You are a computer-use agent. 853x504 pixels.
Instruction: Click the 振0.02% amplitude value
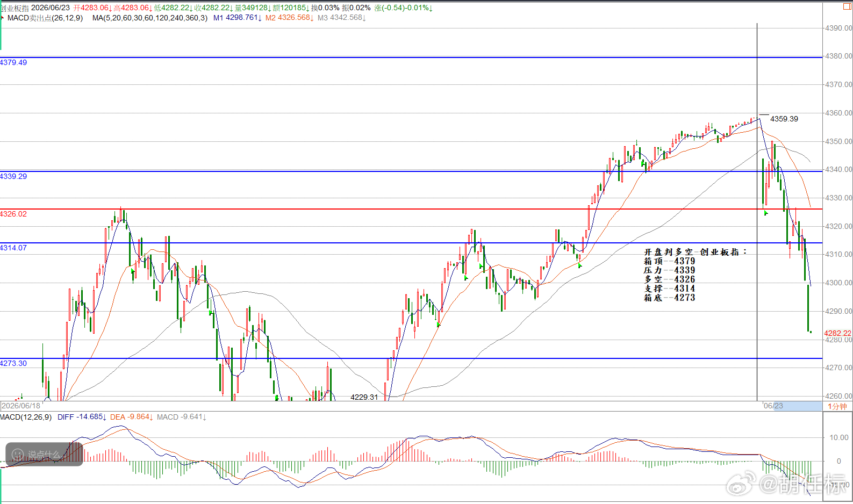[356, 8]
